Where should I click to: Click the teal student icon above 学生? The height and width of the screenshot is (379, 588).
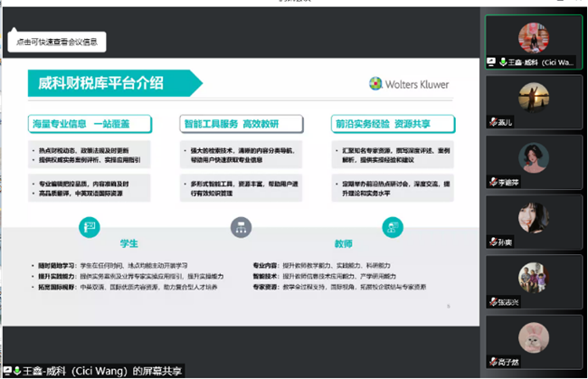[x=90, y=227]
